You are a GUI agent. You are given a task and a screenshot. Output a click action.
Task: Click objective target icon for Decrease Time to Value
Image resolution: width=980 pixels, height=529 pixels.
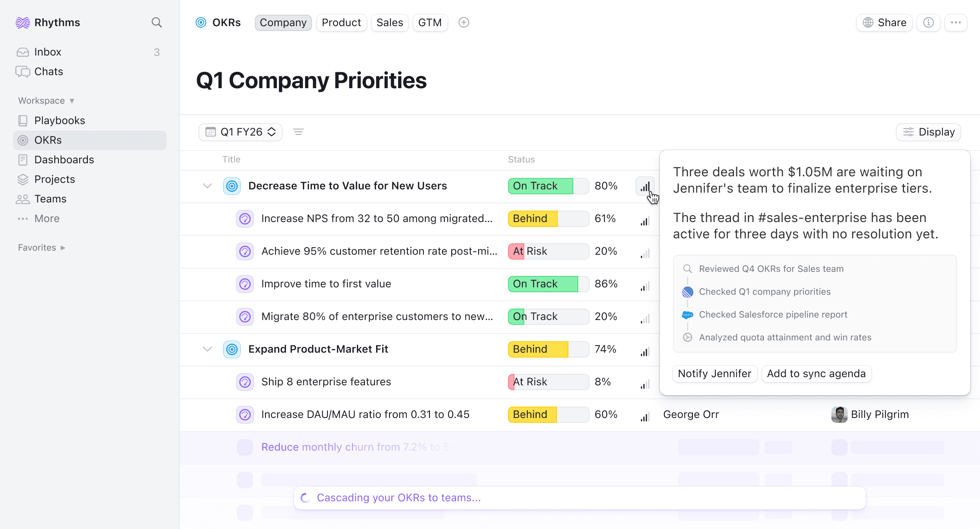pyautogui.click(x=232, y=186)
